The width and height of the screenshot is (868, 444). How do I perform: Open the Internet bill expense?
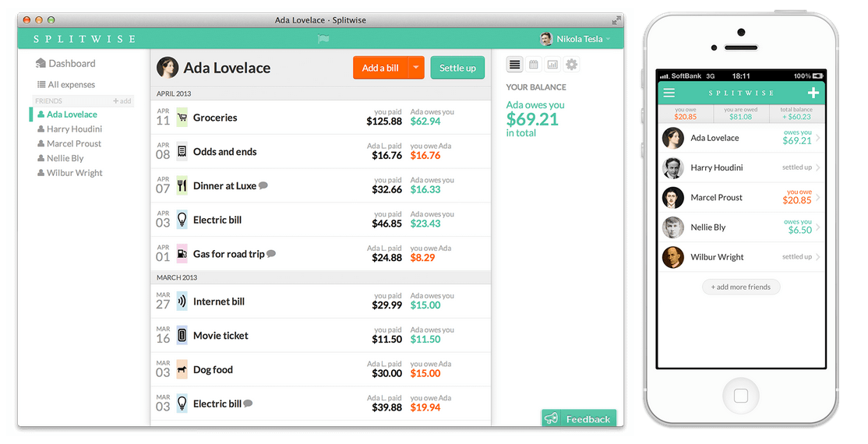320,301
